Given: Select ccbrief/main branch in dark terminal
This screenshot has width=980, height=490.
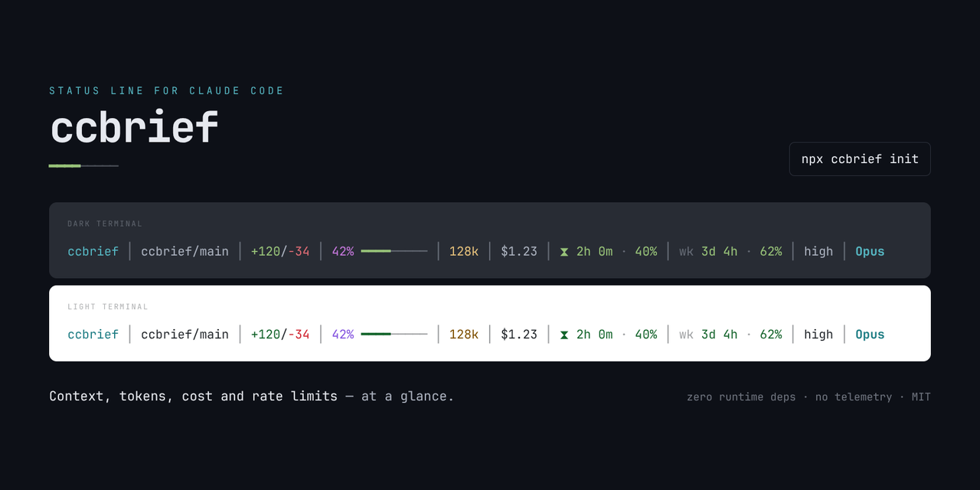Looking at the screenshot, I should tap(185, 251).
